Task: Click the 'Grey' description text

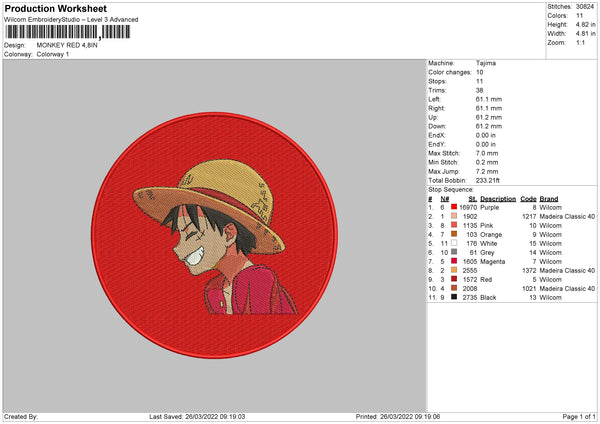Action: 487,253
